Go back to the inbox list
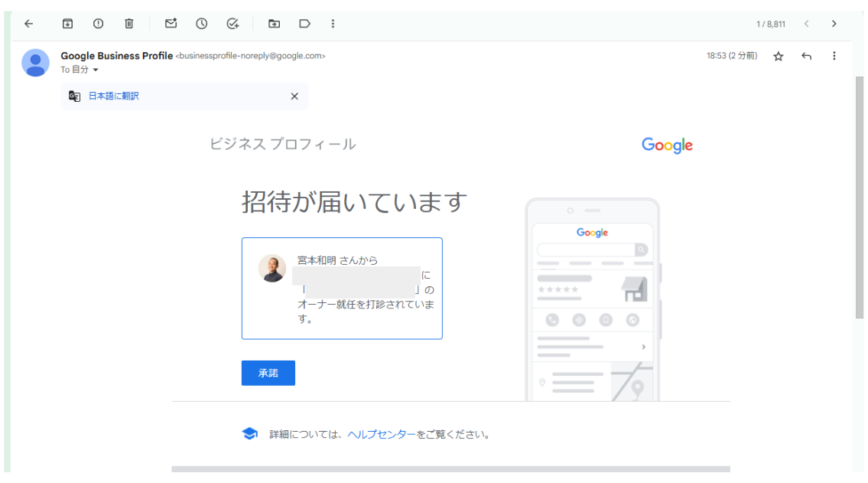Image resolution: width=868 pixels, height=483 pixels. tap(29, 24)
